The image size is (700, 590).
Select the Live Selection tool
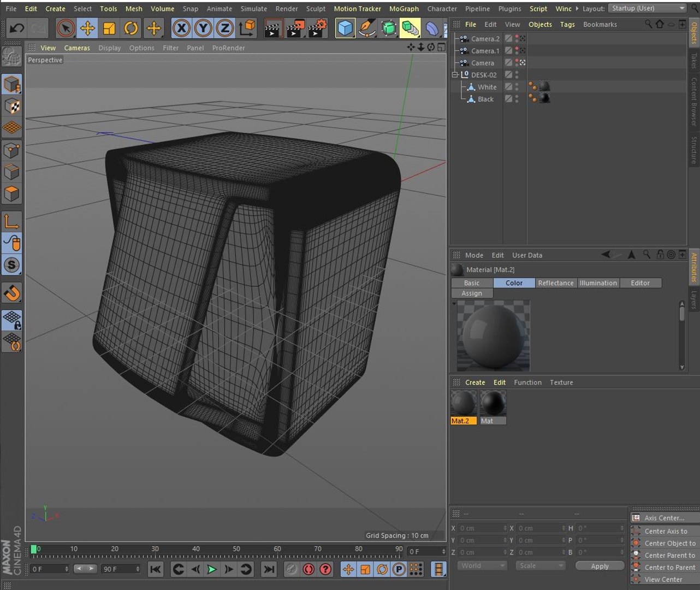tap(66, 28)
